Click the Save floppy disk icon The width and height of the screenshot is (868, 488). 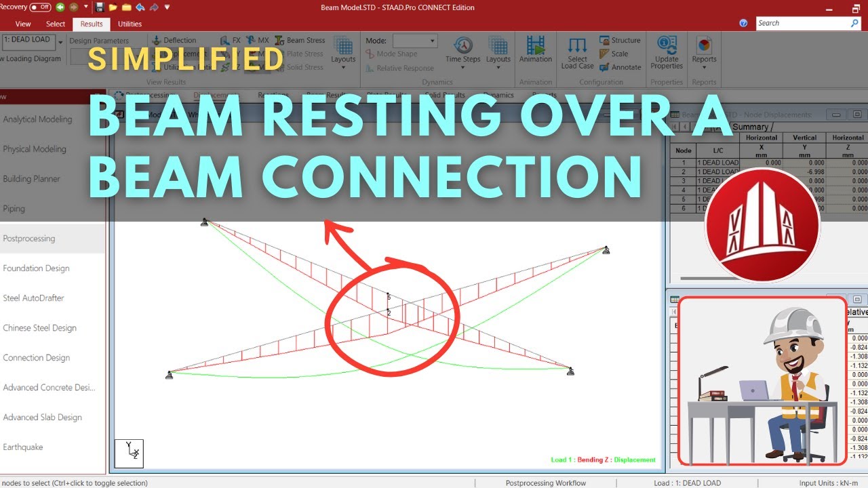pos(100,7)
